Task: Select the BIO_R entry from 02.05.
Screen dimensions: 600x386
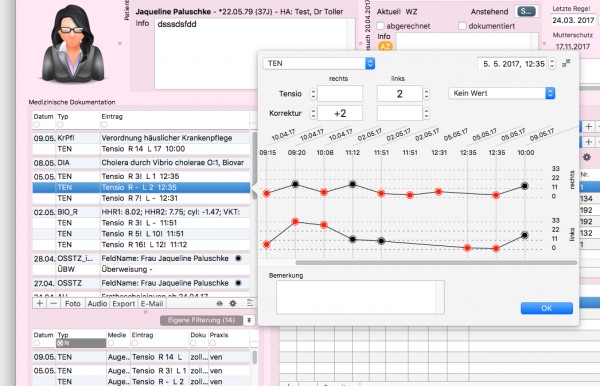Action: [141, 212]
